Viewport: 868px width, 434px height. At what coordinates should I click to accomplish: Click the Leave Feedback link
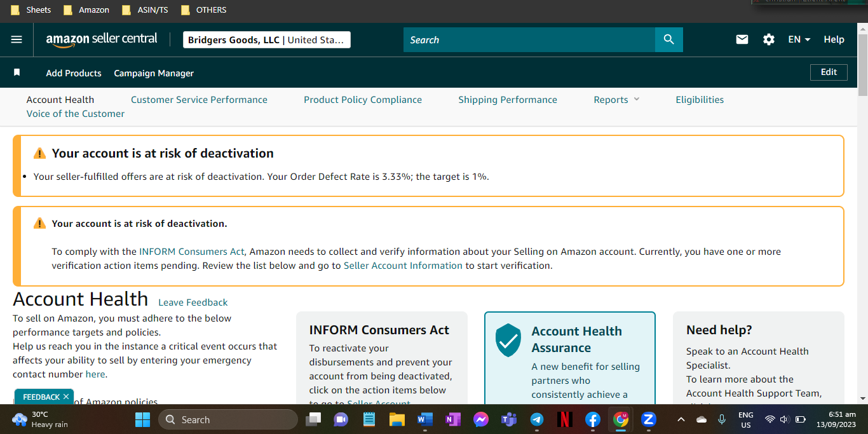pos(193,302)
